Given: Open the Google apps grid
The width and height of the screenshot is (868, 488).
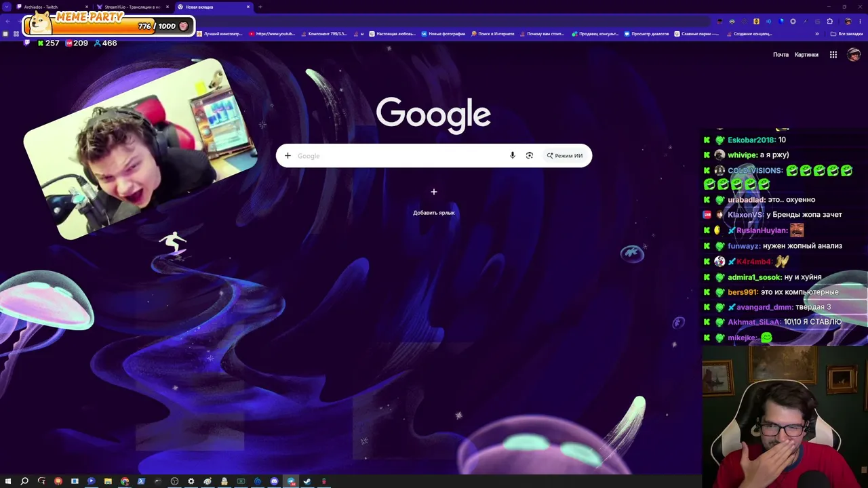Looking at the screenshot, I should 833,55.
